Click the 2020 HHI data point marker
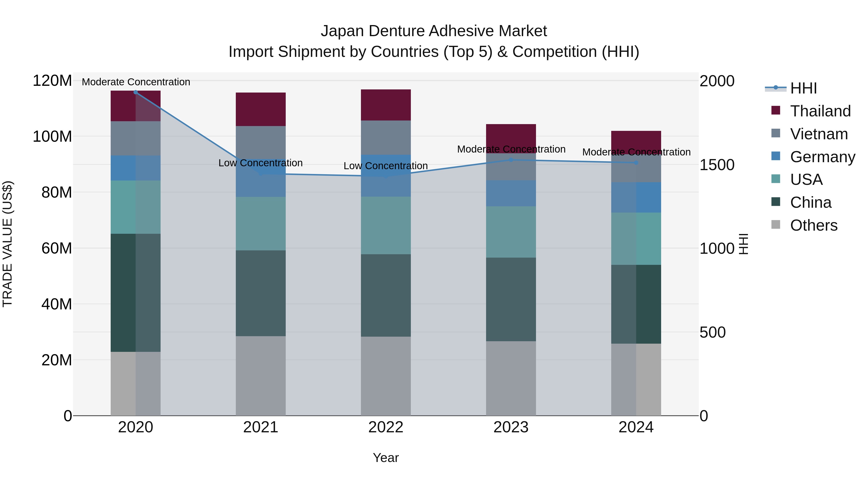Image resolution: width=868 pixels, height=488 pixels. (x=136, y=92)
